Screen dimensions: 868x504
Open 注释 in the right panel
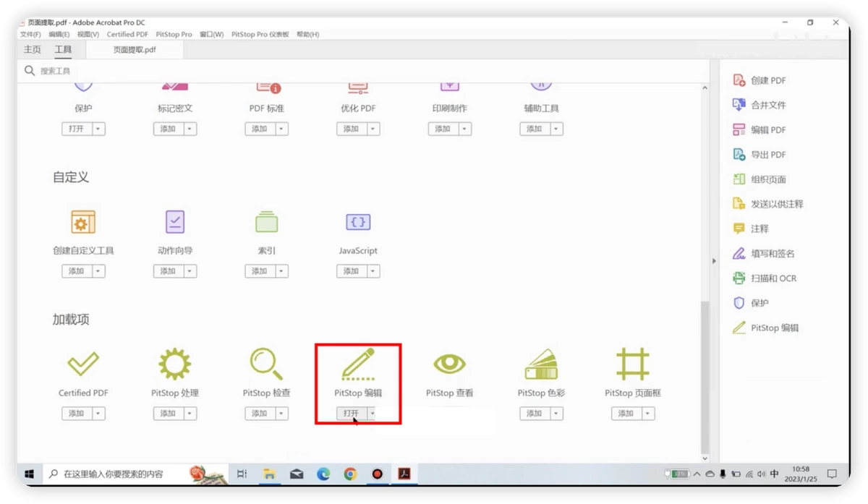coord(751,228)
